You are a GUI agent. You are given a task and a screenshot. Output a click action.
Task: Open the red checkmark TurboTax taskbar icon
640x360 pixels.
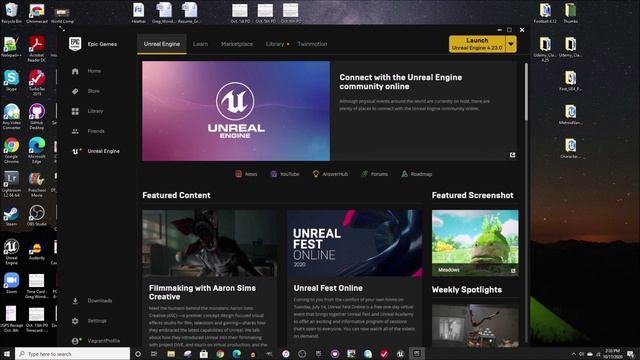pyautogui.click(x=384, y=354)
